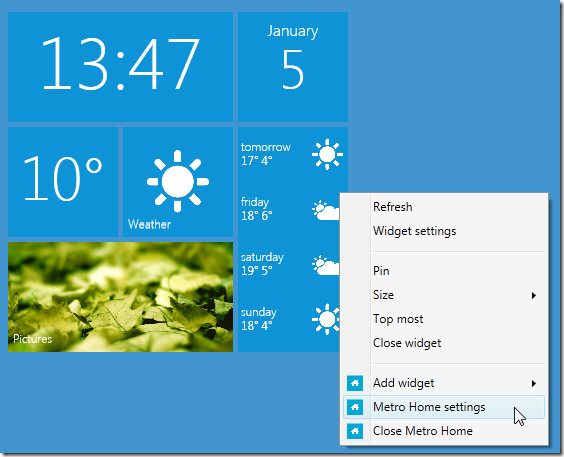Click the home icon beside Metro Home settings
Viewport: 564px width, 457px height.
355,407
